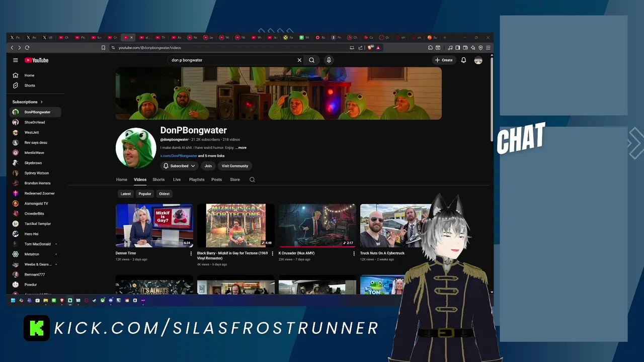
Task: Click Truck Nuts On A Cybertruck thumbnail
Action: pos(395,225)
